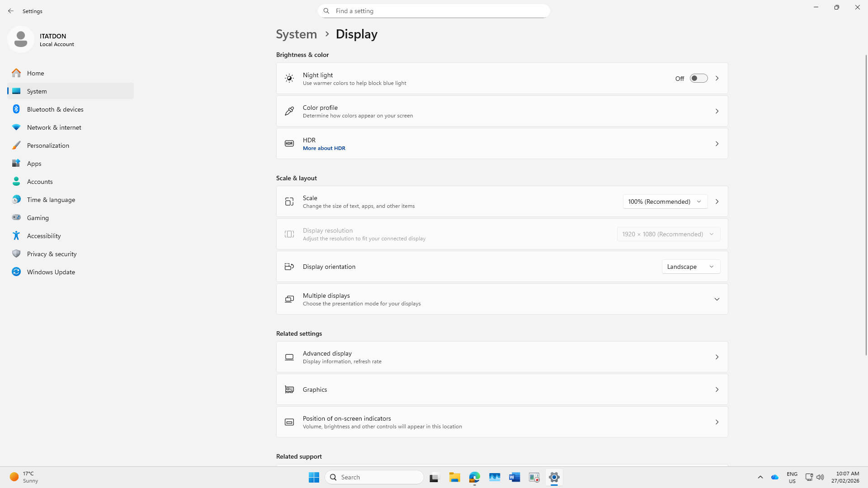
Task: Expand the Multiple displays section
Action: (717, 299)
